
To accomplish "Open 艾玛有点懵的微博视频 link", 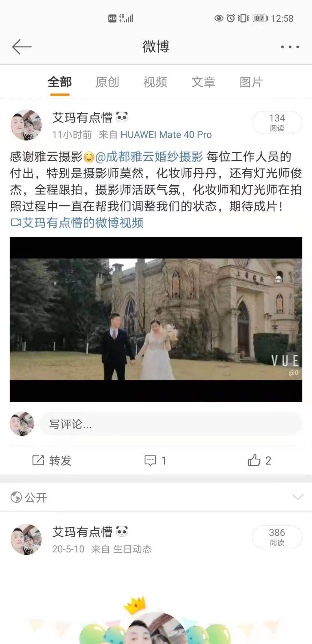I will pos(83,223).
